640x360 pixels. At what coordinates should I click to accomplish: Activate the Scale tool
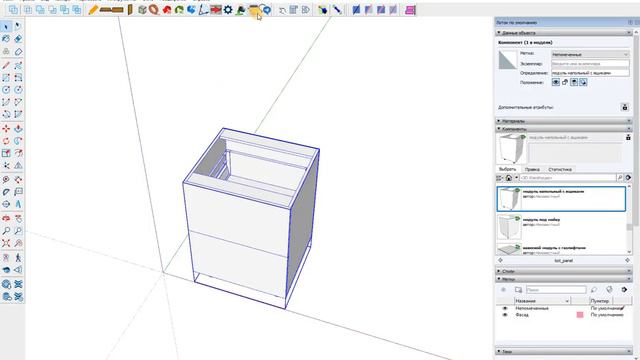point(6,153)
